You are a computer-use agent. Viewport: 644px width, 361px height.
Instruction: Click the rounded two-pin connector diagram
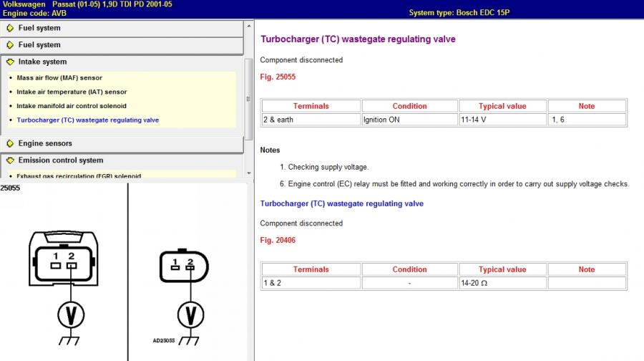click(x=183, y=266)
